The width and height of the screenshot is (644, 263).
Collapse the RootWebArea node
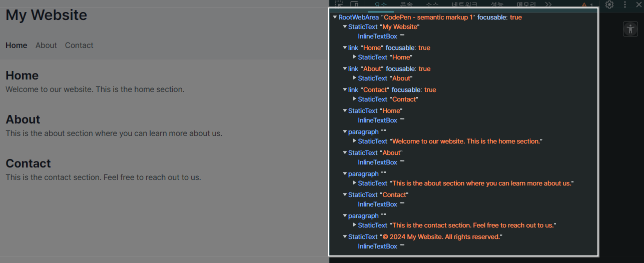(x=334, y=17)
